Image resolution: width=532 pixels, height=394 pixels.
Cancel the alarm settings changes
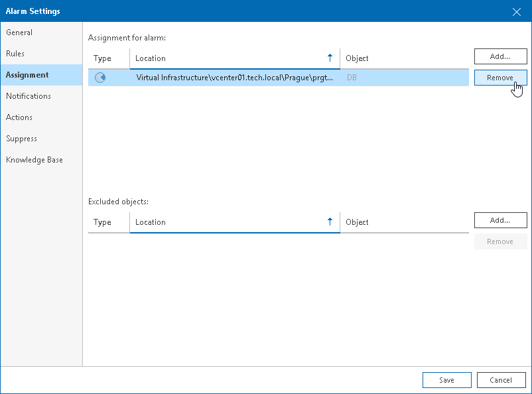coord(501,380)
